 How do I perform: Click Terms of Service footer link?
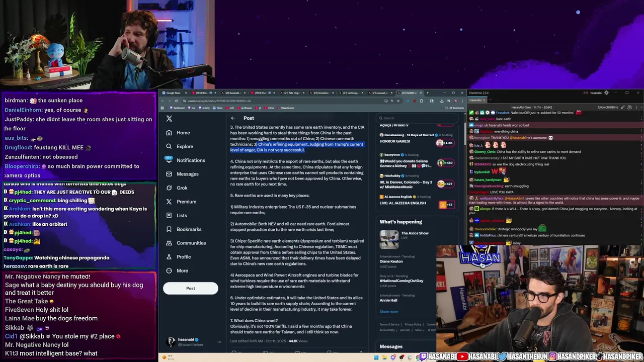389,324
